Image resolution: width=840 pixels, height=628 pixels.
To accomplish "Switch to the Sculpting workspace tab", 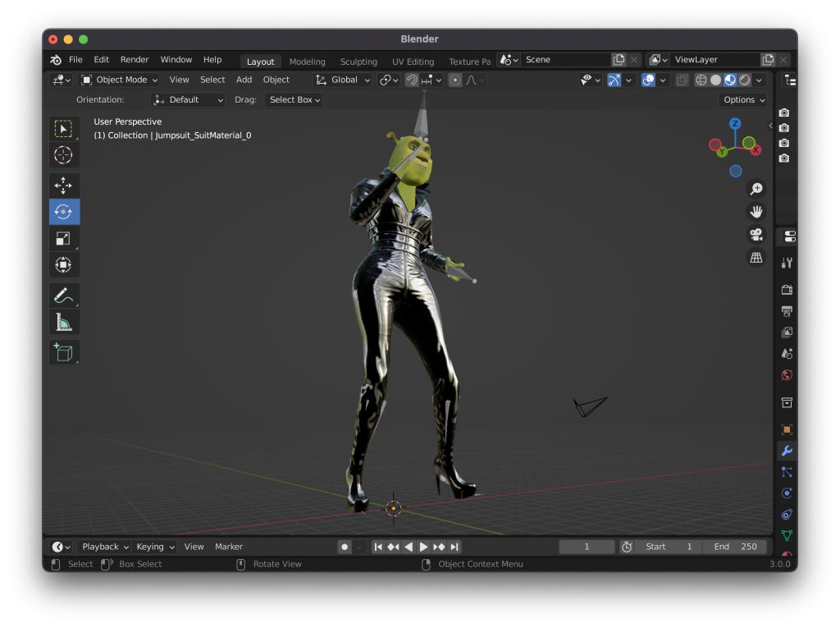I will (358, 62).
